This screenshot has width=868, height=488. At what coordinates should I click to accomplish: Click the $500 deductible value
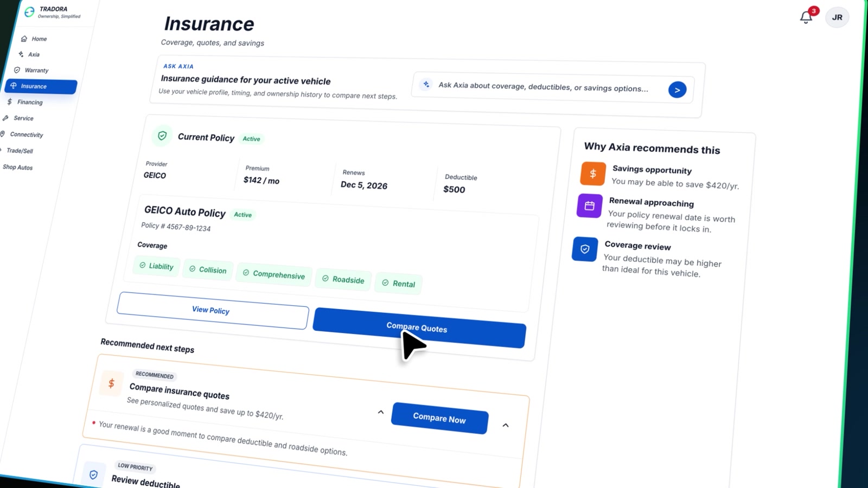tap(454, 189)
